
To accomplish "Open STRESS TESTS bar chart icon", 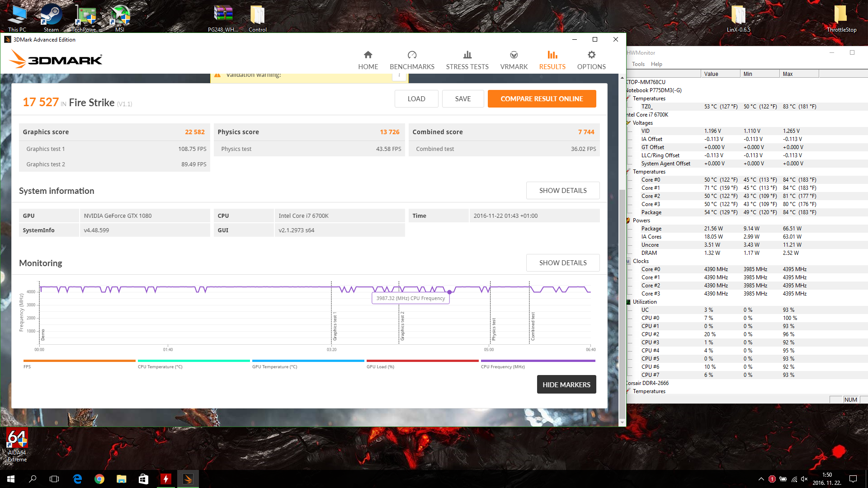I will click(x=467, y=55).
